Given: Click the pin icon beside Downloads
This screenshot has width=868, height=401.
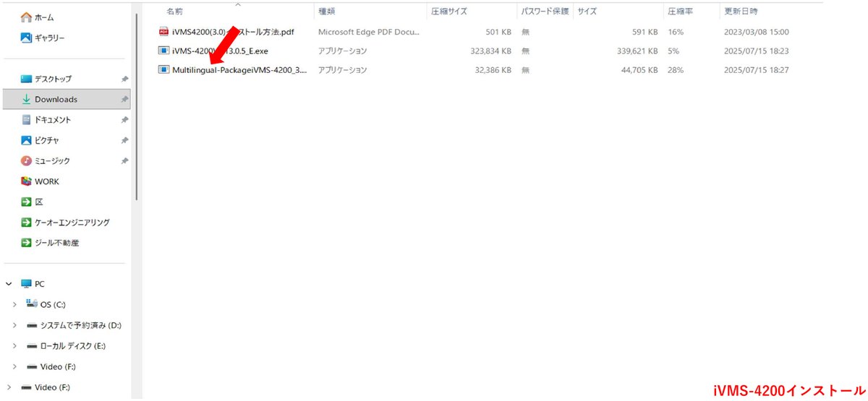Looking at the screenshot, I should click(x=124, y=99).
